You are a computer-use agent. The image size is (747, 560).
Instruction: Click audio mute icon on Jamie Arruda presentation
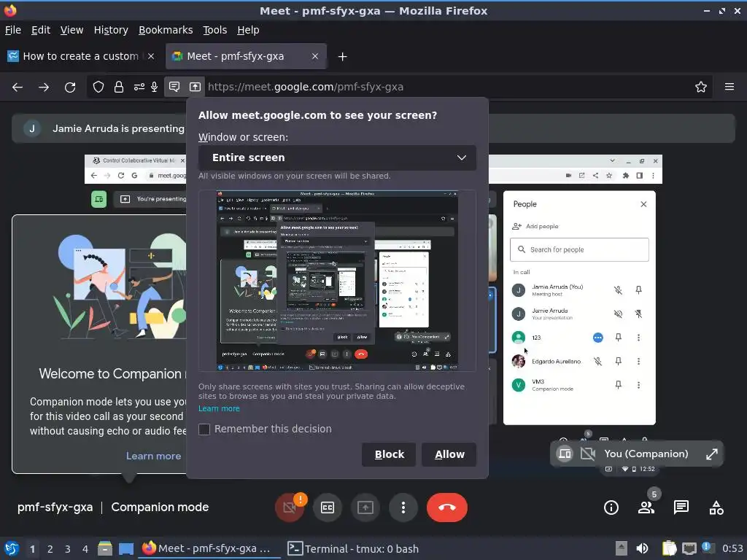pyautogui.click(x=618, y=314)
